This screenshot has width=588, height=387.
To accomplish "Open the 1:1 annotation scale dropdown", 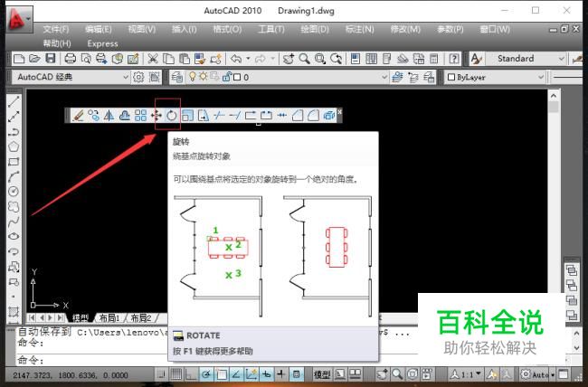I will (x=466, y=373).
